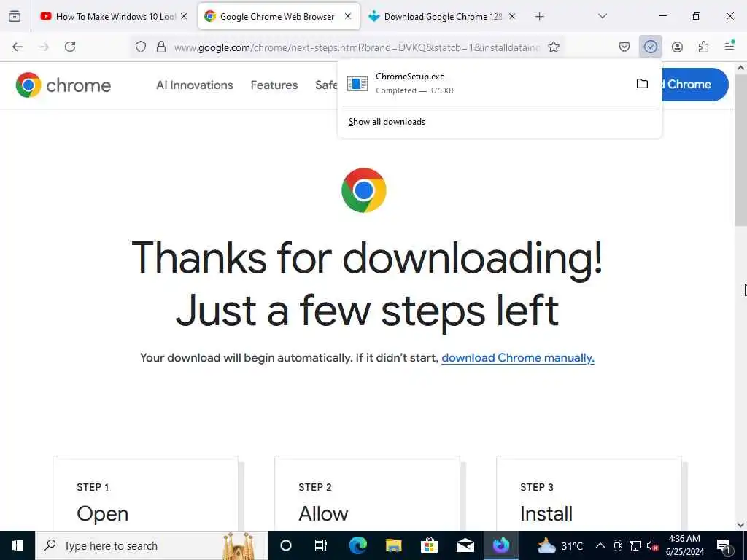Toggle the downloads panel button
This screenshot has width=747, height=560.
(650, 47)
